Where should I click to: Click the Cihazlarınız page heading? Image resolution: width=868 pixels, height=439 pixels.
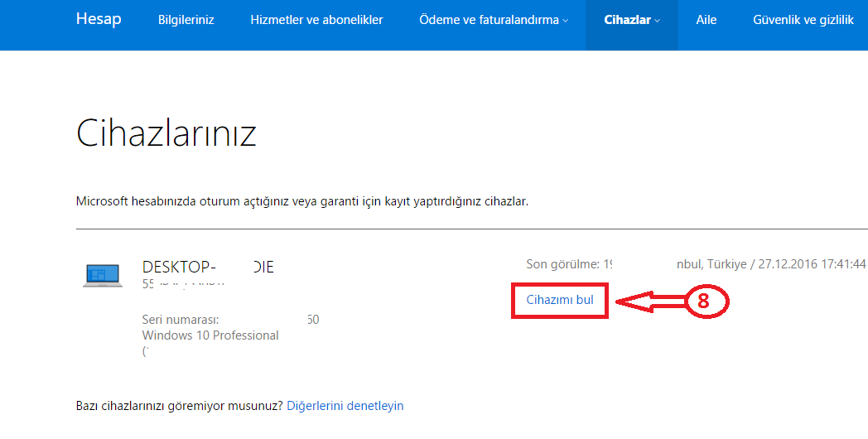coord(166,133)
